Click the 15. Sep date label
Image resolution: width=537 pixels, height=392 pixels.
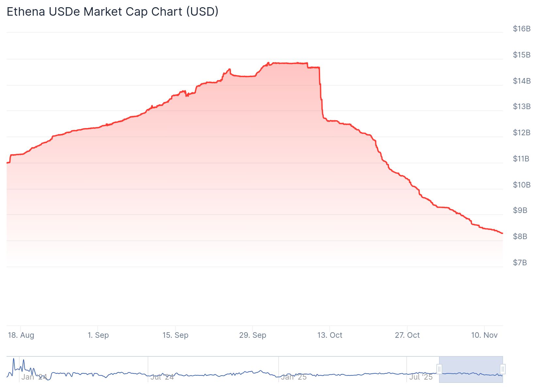click(x=175, y=335)
